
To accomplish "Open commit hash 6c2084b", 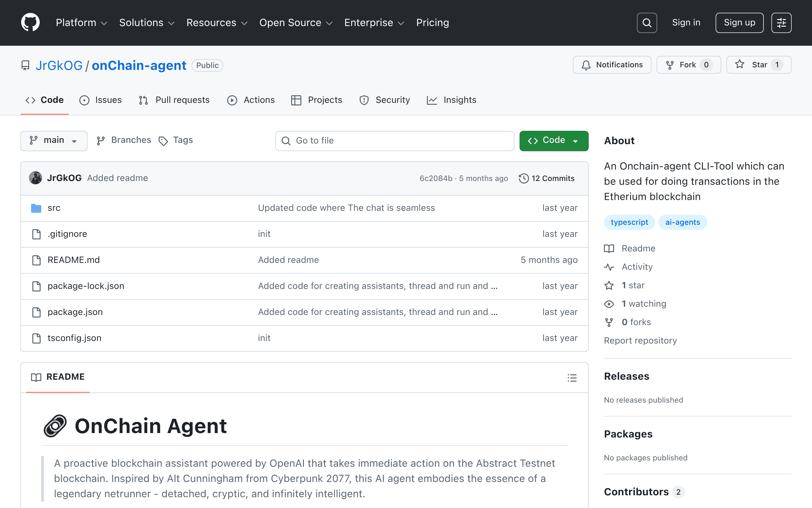I will pyautogui.click(x=436, y=178).
